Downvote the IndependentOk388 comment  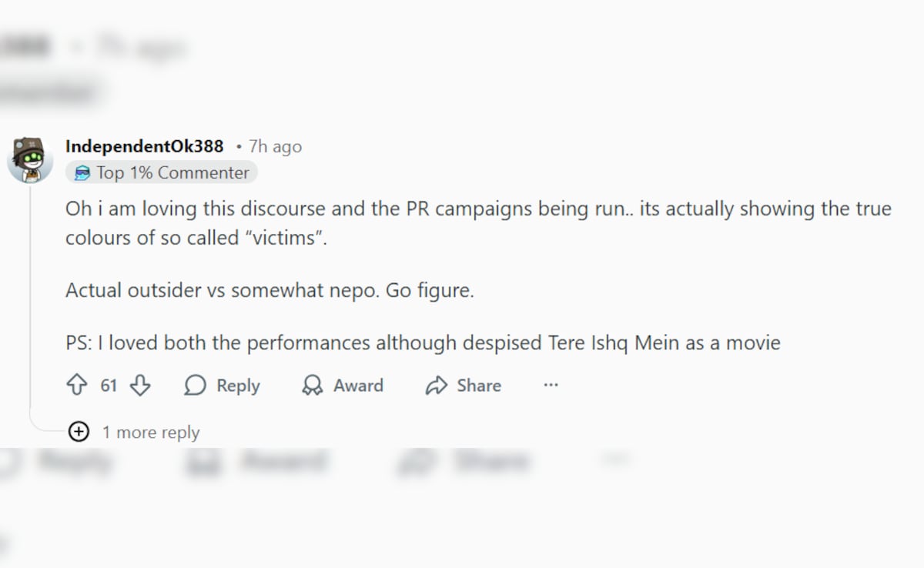click(140, 386)
